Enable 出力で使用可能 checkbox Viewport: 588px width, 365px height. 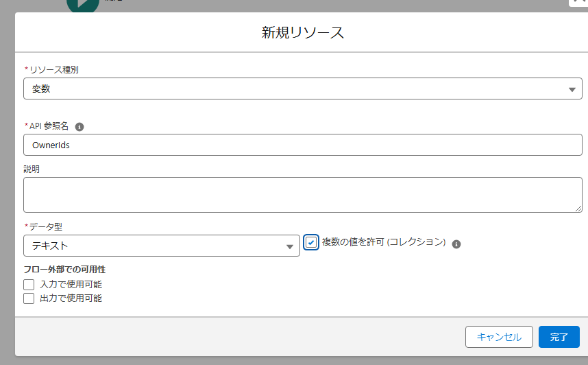click(x=29, y=298)
